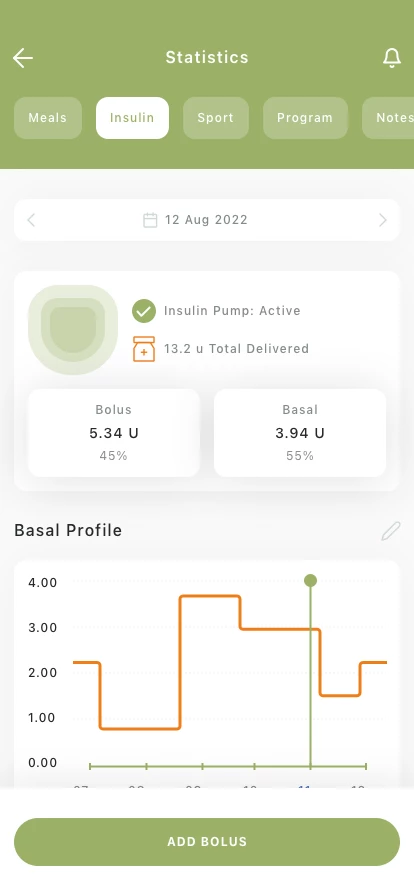Open the 12 Aug 2022 date picker
The width and height of the screenshot is (414, 896).
[206, 220]
